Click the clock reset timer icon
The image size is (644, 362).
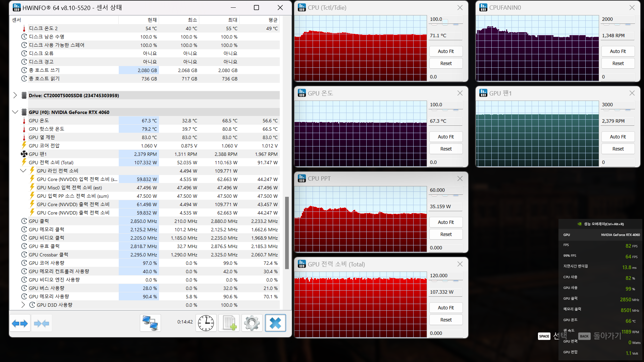point(206,323)
